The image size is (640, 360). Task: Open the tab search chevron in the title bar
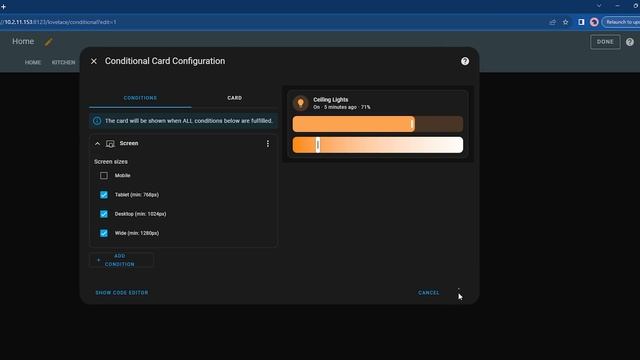(x=599, y=6)
